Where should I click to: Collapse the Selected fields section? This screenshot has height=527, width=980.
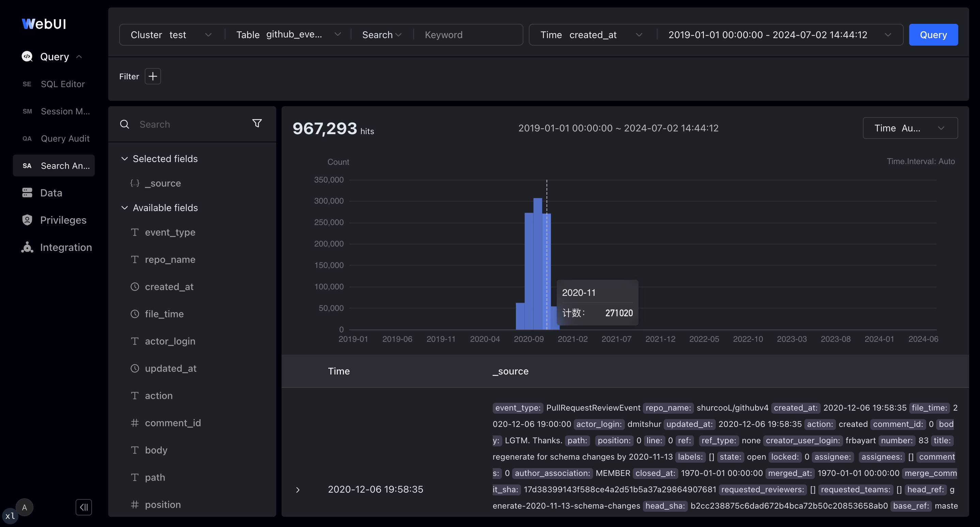[125, 159]
